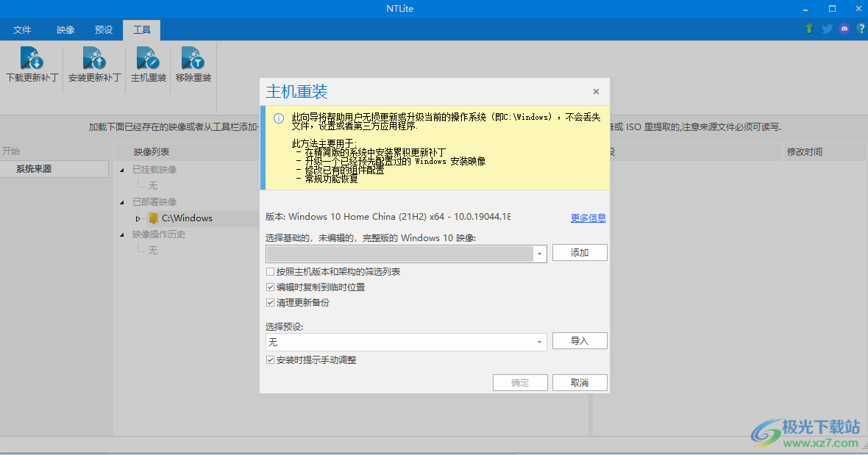Toggle 清理更新备份 checkbox
Screen dimensions: 868x455
(270, 303)
